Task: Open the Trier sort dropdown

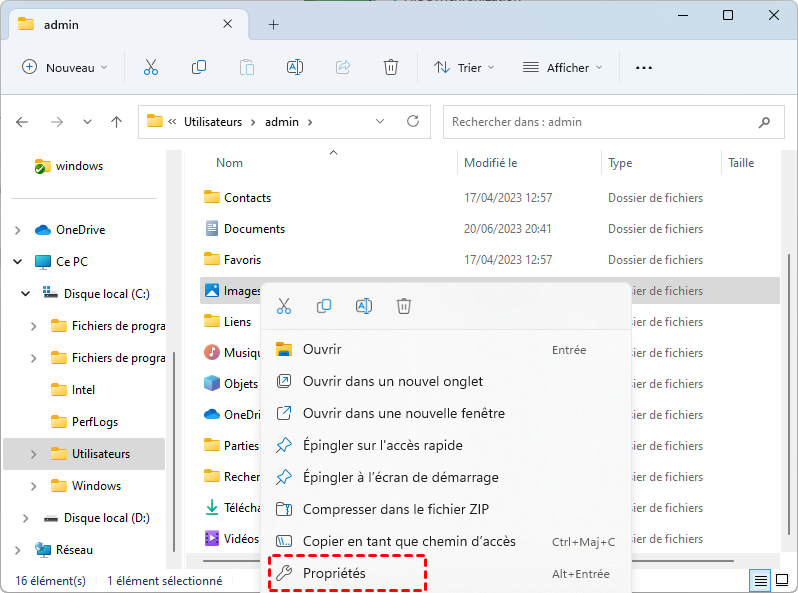Action: [464, 67]
